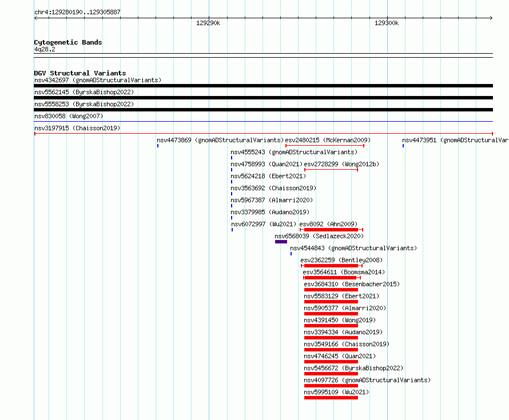Open nsv4391450 Wong2019 variant label

pos(340,320)
